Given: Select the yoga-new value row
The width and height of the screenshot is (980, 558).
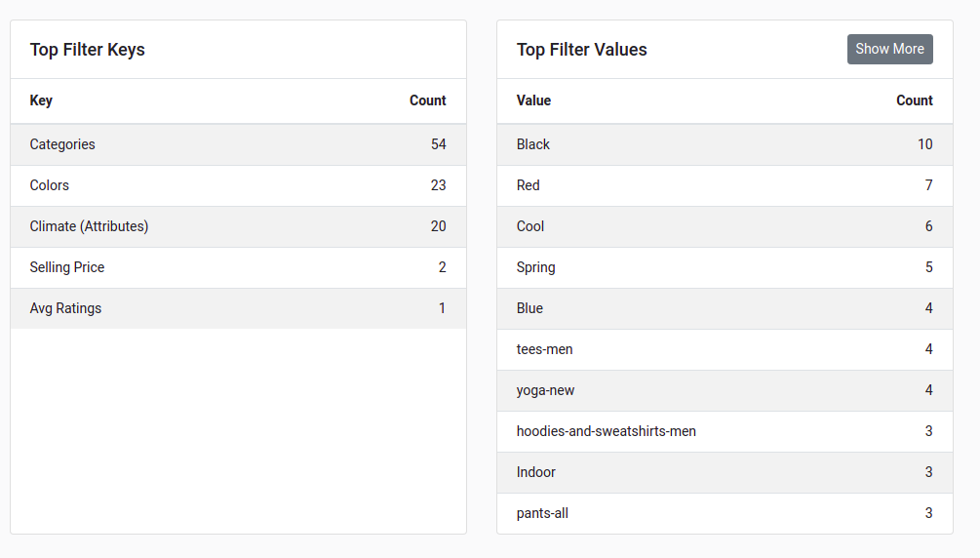Looking at the screenshot, I should point(725,390).
